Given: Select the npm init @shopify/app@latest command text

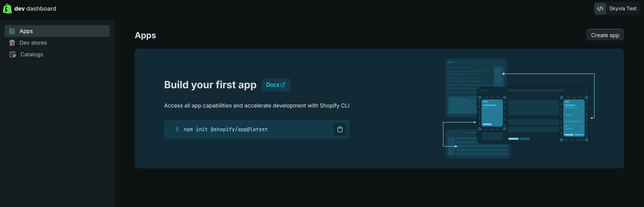Looking at the screenshot, I should [x=225, y=129].
